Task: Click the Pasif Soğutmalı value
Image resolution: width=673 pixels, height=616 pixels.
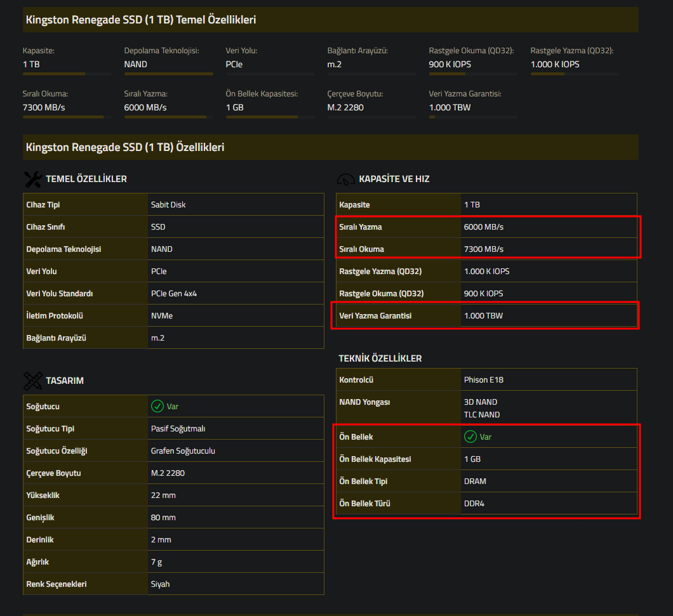Action: pos(178,429)
